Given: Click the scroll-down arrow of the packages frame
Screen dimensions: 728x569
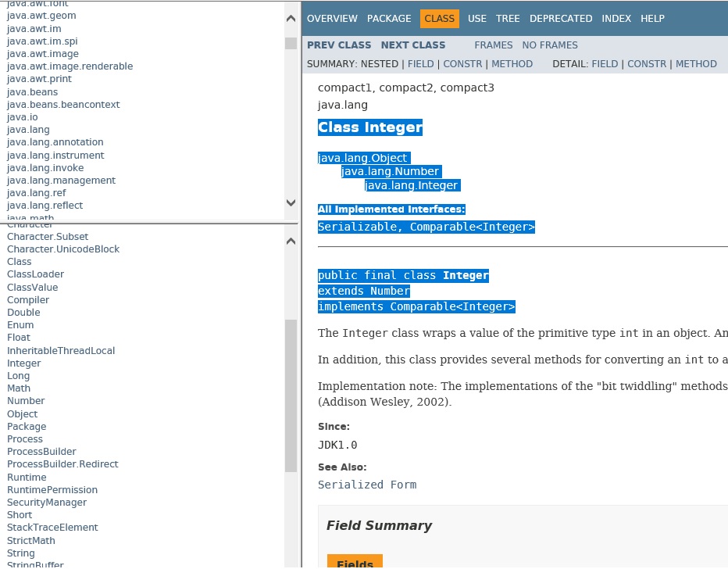Looking at the screenshot, I should coord(291,202).
